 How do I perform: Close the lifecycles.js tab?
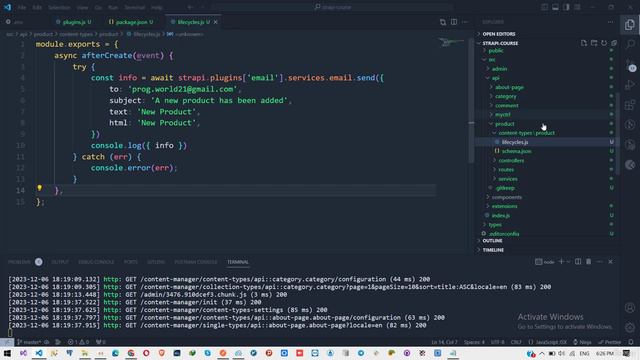(216, 22)
